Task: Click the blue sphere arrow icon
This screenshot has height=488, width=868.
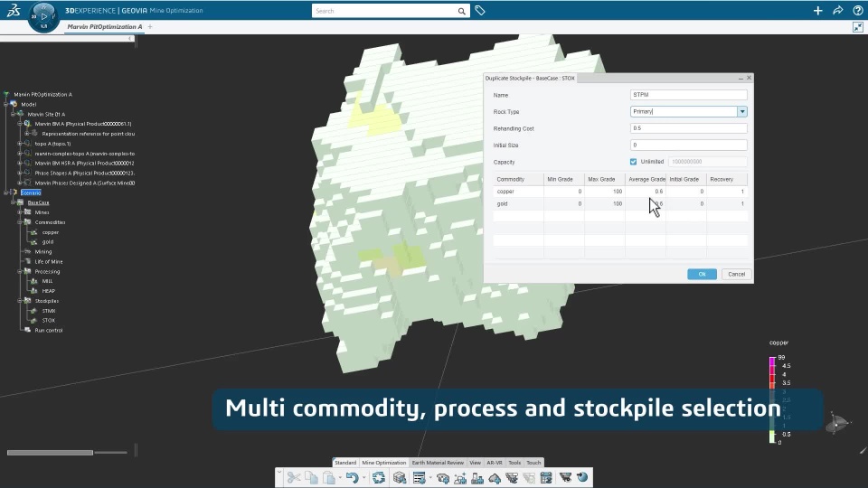Action: [x=582, y=477]
